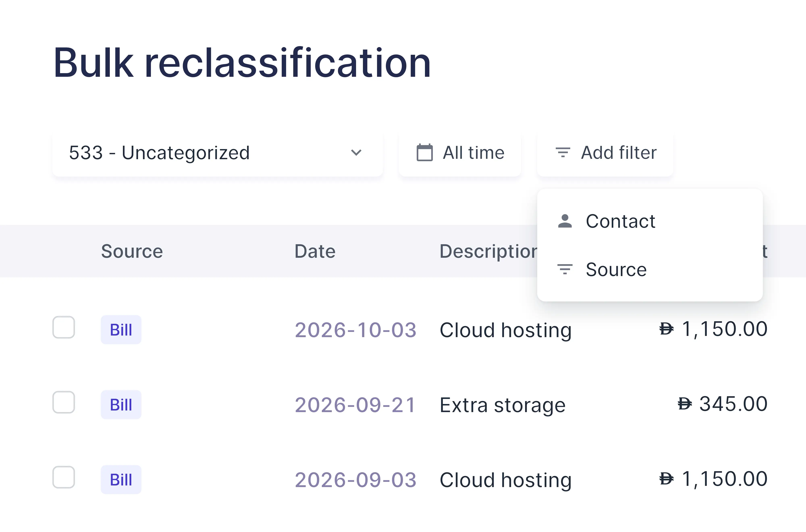Expand the chevron arrow on account selector
Screen dimensions: 806x532
(356, 153)
